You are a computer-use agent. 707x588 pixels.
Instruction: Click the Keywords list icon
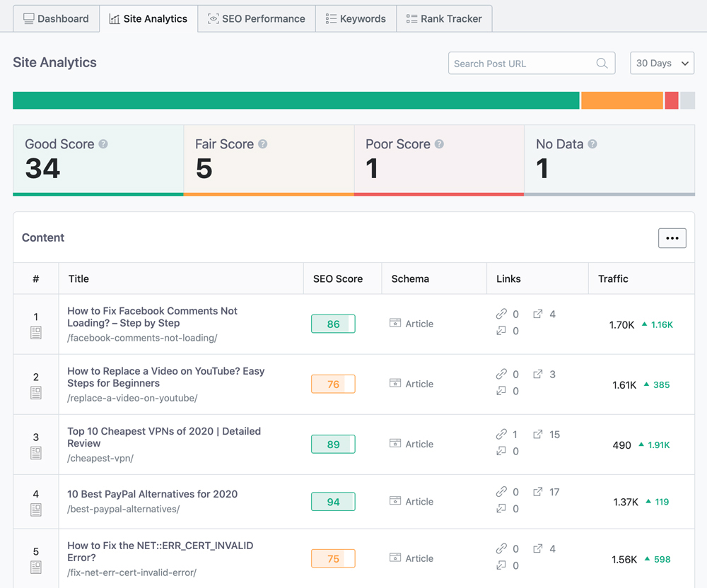tap(331, 18)
